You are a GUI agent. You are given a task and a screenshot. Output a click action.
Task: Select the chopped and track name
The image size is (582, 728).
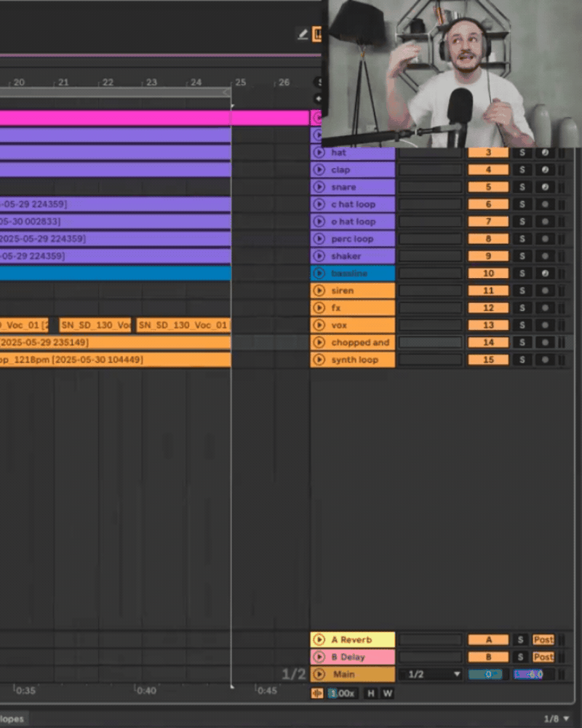360,343
